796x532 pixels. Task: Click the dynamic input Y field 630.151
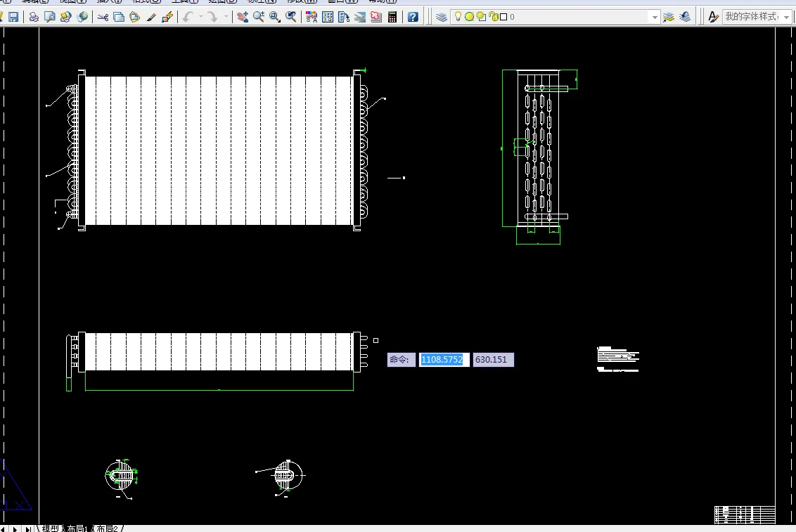tap(494, 360)
